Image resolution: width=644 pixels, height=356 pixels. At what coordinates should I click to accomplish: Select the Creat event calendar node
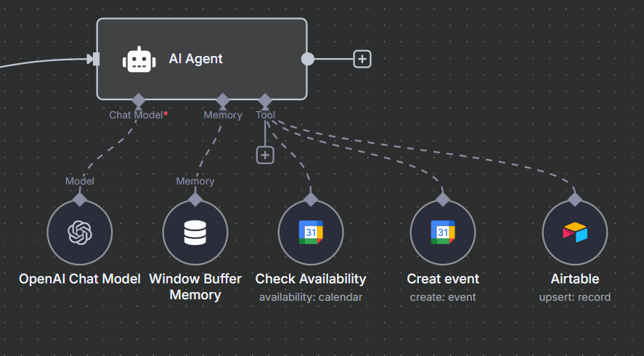(x=443, y=232)
